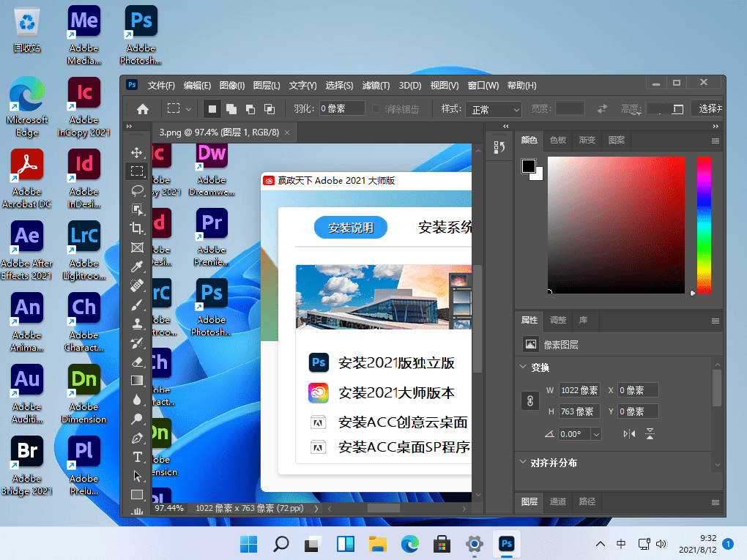The height and width of the screenshot is (560, 747).
Task: Click the zoom percentage 97.44% field
Action: (169, 508)
